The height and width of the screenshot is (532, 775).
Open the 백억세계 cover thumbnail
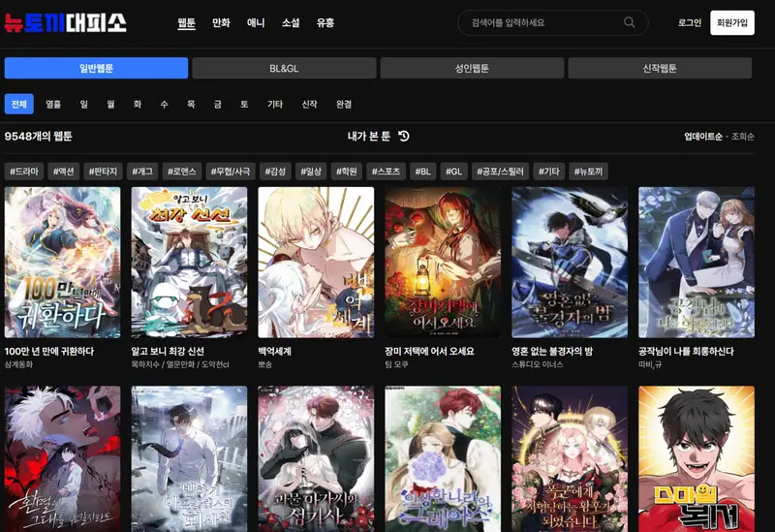point(316,263)
